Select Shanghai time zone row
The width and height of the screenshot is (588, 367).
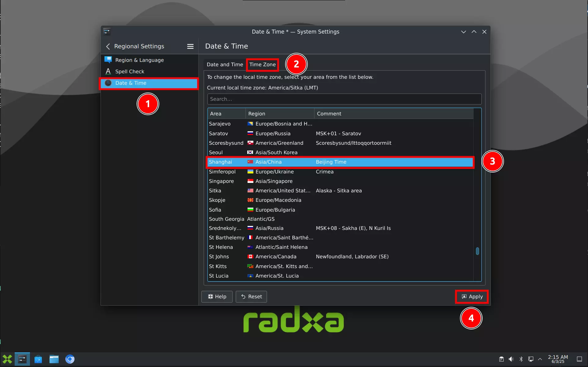tap(340, 162)
